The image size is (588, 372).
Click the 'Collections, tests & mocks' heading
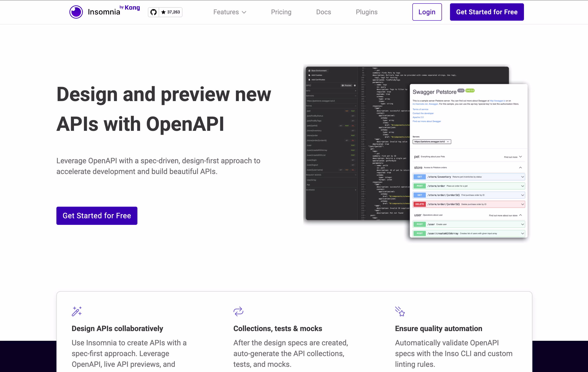click(278, 329)
